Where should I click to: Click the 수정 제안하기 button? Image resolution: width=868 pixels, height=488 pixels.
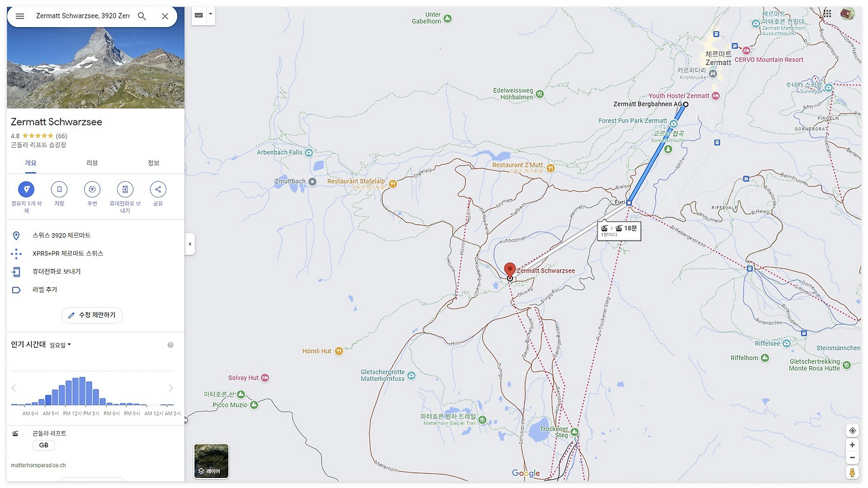click(92, 315)
